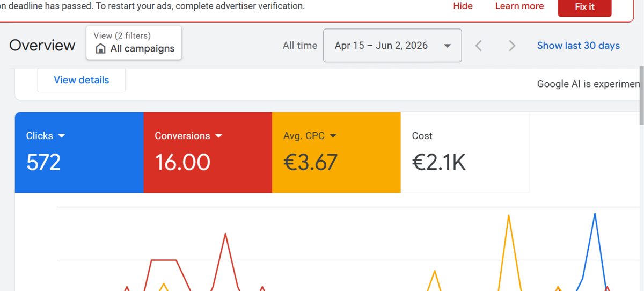
Task: Open the Learn more link
Action: 519,6
